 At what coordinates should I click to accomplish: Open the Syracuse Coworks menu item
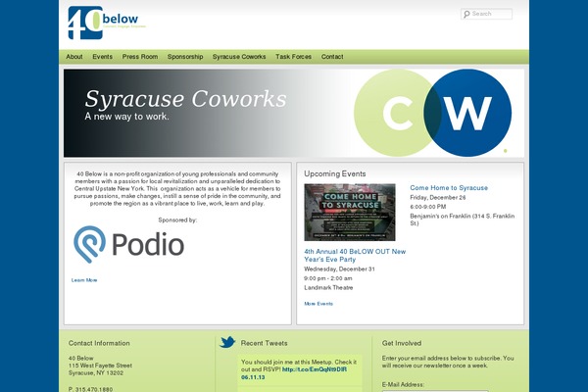coord(239,57)
